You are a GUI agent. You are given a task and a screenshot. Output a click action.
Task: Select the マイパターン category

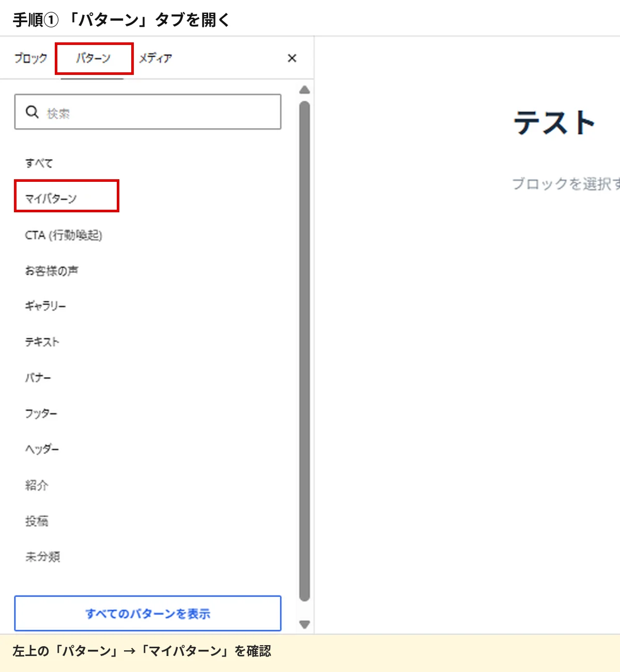click(51, 199)
